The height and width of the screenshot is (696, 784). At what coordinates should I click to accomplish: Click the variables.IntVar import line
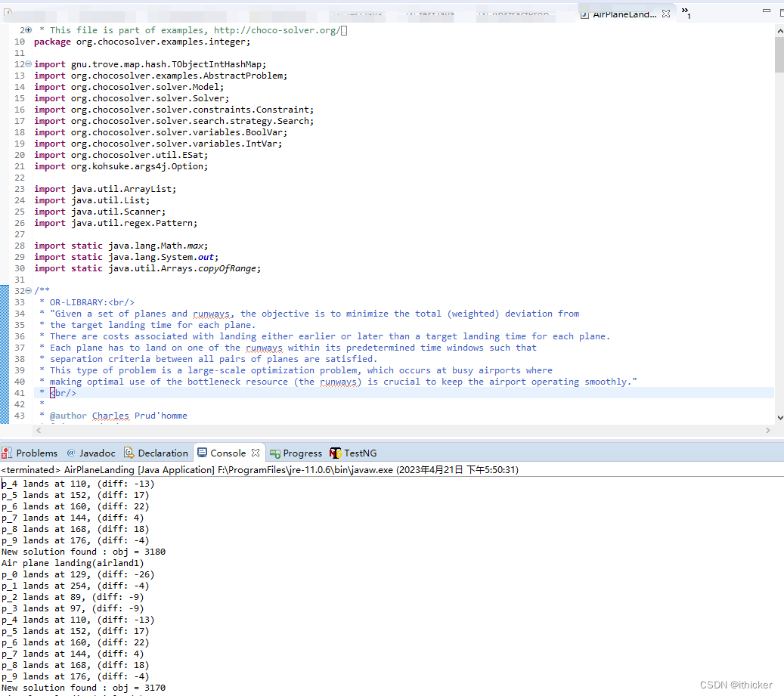(x=158, y=144)
